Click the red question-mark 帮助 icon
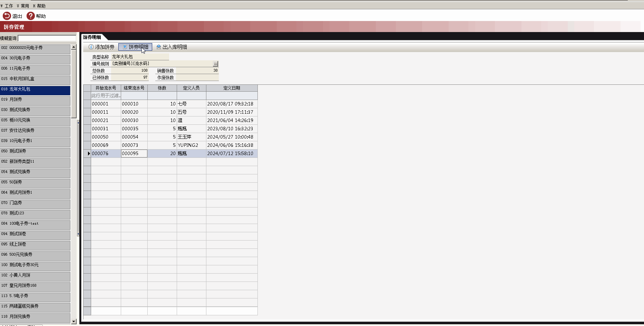The image size is (644, 326). (31, 16)
